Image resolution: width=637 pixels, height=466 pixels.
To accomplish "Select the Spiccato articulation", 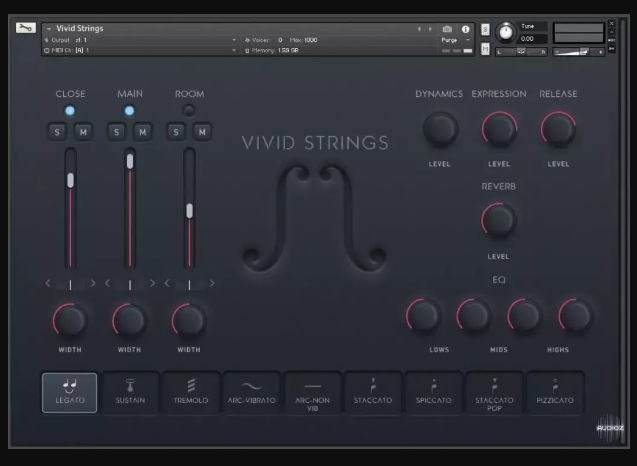I will point(433,392).
